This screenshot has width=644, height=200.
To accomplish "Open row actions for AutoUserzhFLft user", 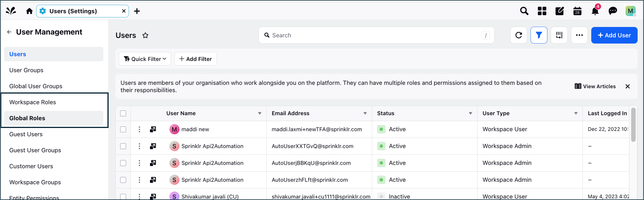I will point(139,180).
